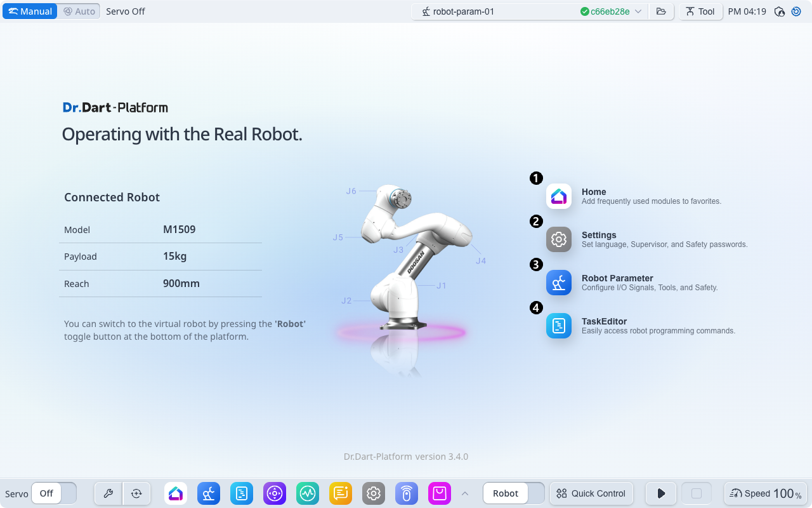Open the remote control dock icon

click(407, 493)
